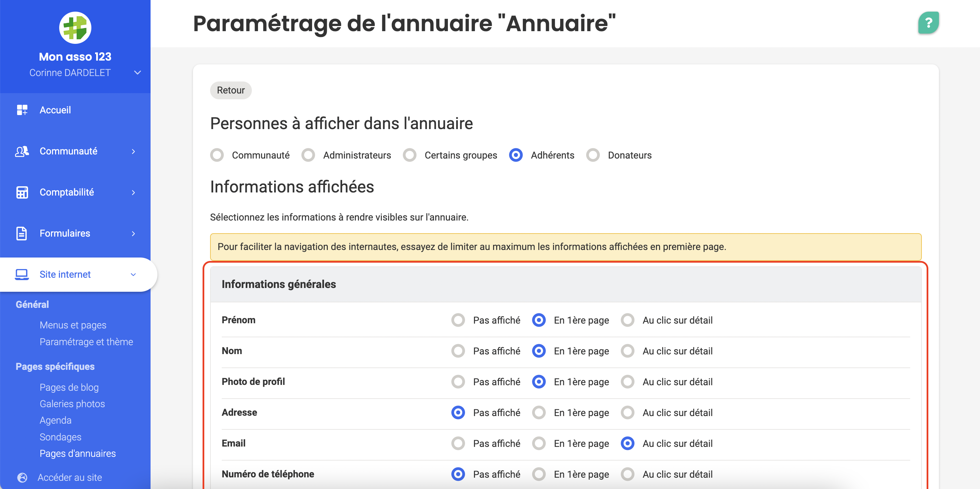Image resolution: width=980 pixels, height=489 pixels.
Task: Set Nom to Pas affiché
Action: [458, 351]
